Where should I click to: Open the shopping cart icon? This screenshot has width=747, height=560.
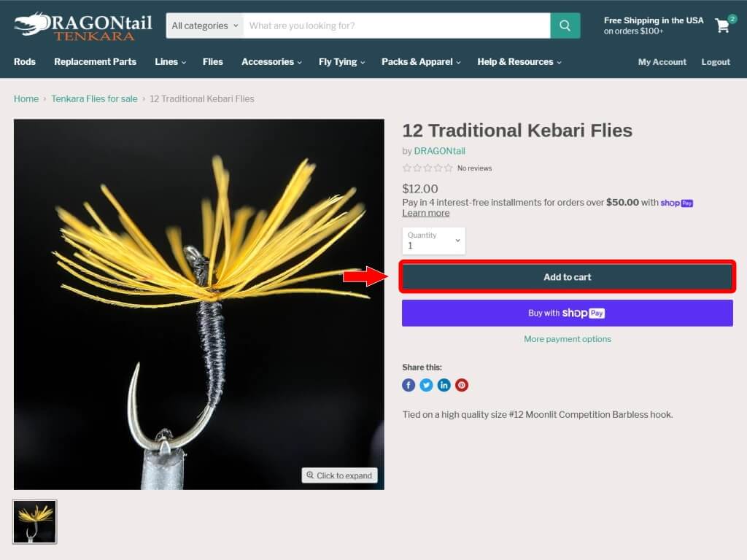[722, 26]
